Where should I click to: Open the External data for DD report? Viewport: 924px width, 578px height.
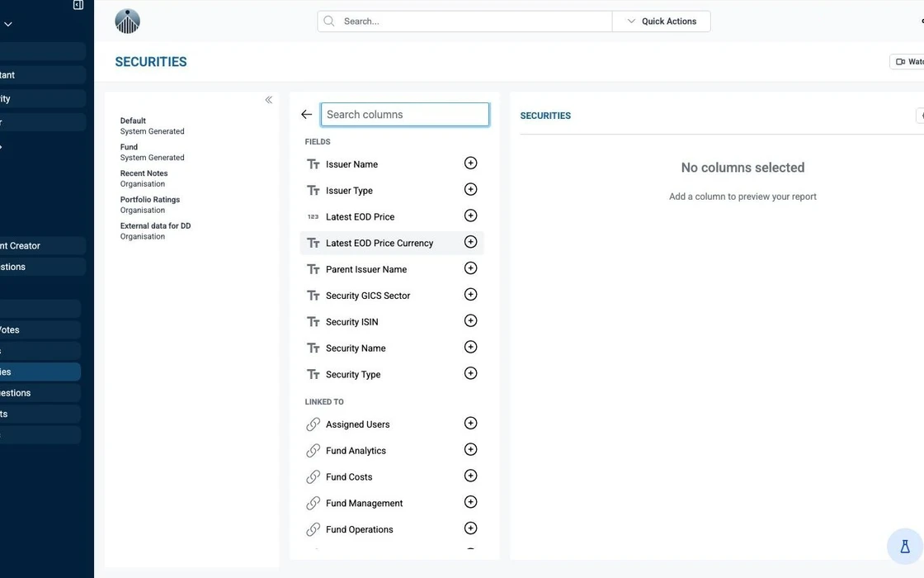[x=155, y=230]
